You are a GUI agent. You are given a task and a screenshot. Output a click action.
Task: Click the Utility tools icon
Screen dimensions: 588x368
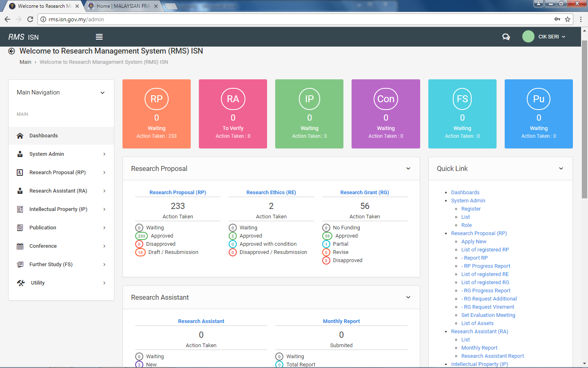pos(21,283)
